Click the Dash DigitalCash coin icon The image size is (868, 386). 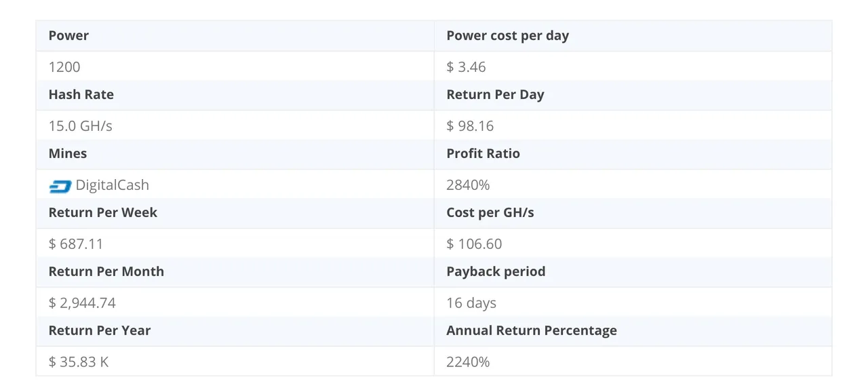click(60, 186)
